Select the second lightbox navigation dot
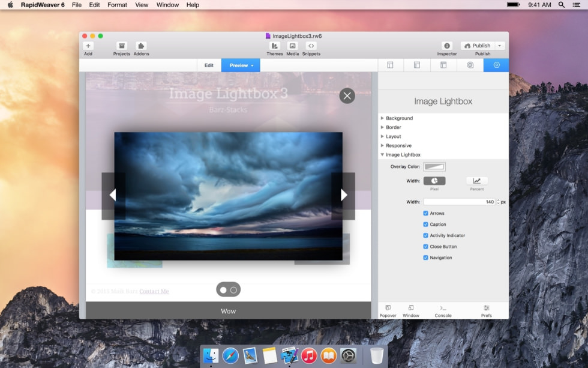Viewport: 588px width, 368px height. coord(233,290)
